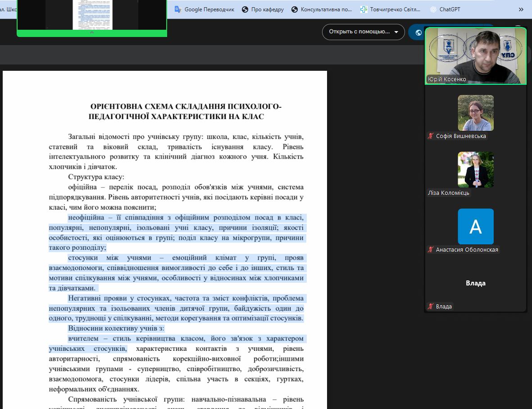
Task: Click the shared screen preview thumbnail
Action: 92,14
